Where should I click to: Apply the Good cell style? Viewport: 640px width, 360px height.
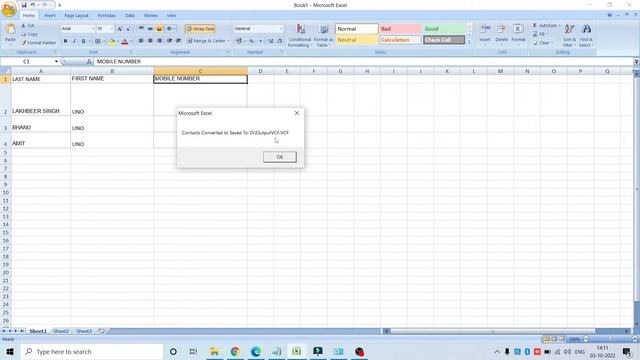(444, 29)
